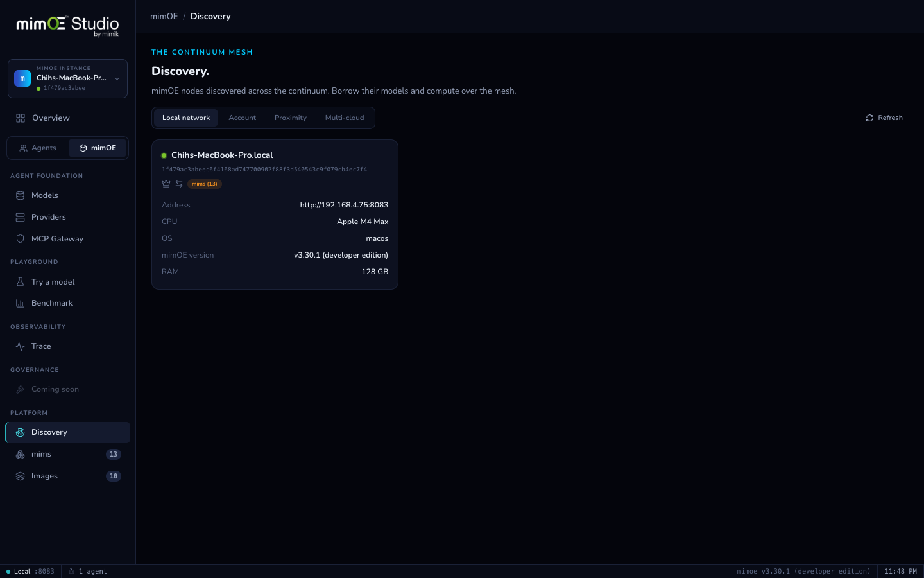Click the mims sidebar icon

pos(20,454)
